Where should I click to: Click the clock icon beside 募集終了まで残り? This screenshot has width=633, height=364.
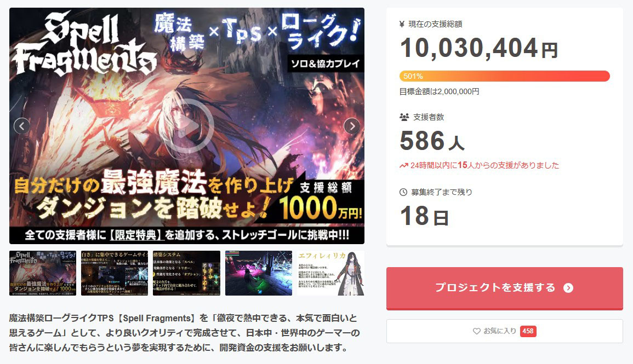[403, 192]
